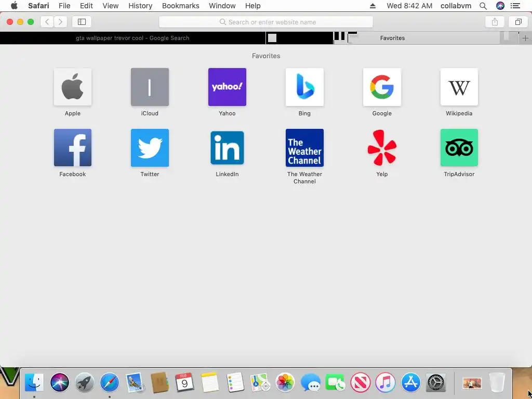The width and height of the screenshot is (532, 399).
Task: Open the Bing favorite tile
Action: coord(304,87)
